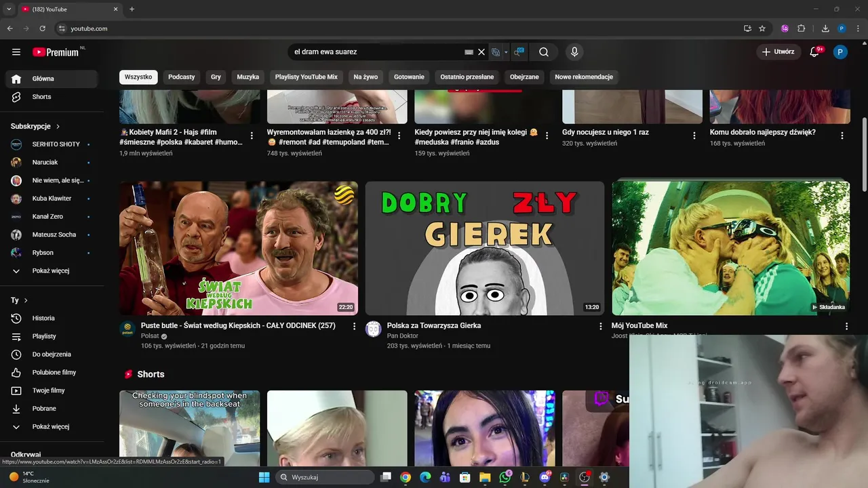This screenshot has width=868, height=488.
Task: Open options menu for Puste butle video
Action: click(x=354, y=326)
